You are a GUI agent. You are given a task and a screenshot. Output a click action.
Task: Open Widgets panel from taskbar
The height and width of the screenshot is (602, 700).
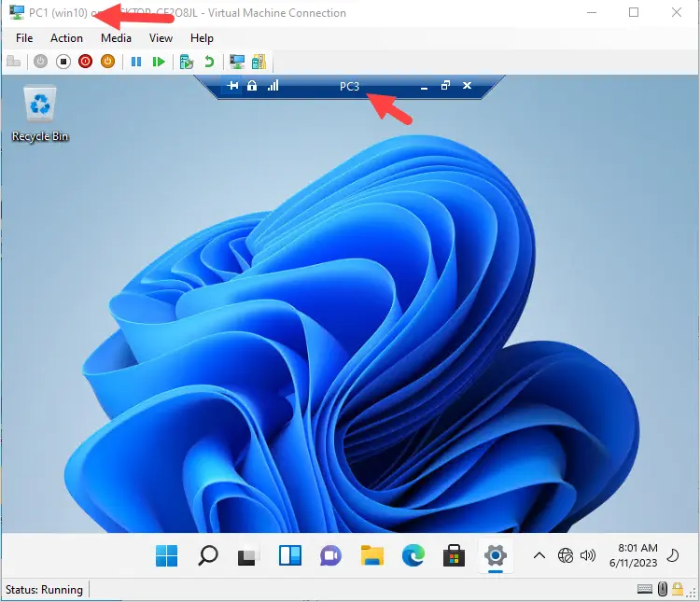[x=290, y=556]
